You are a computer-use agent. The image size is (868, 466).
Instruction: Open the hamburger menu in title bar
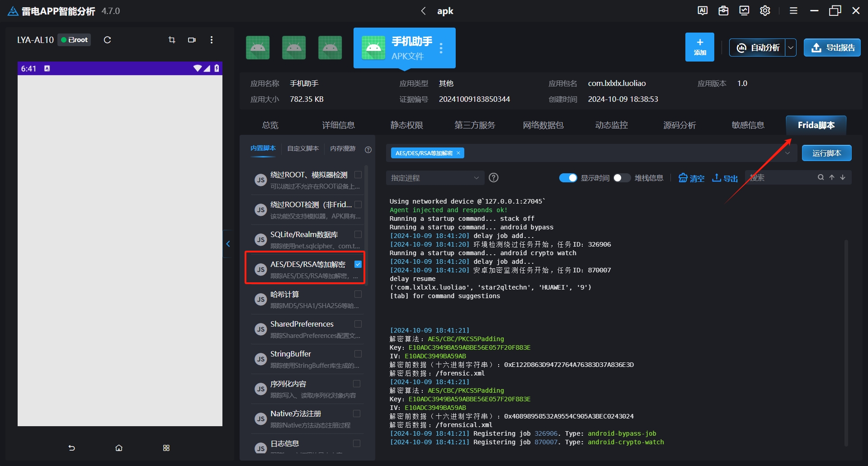793,11
